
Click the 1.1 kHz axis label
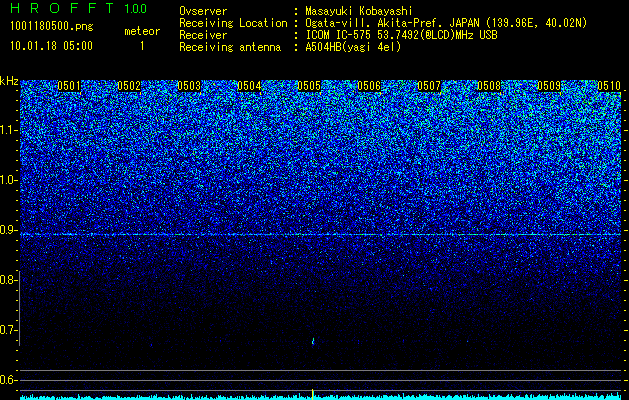9,130
